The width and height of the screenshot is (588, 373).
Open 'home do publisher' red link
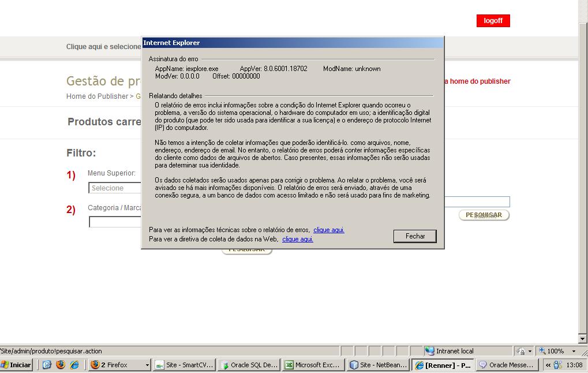coord(477,81)
